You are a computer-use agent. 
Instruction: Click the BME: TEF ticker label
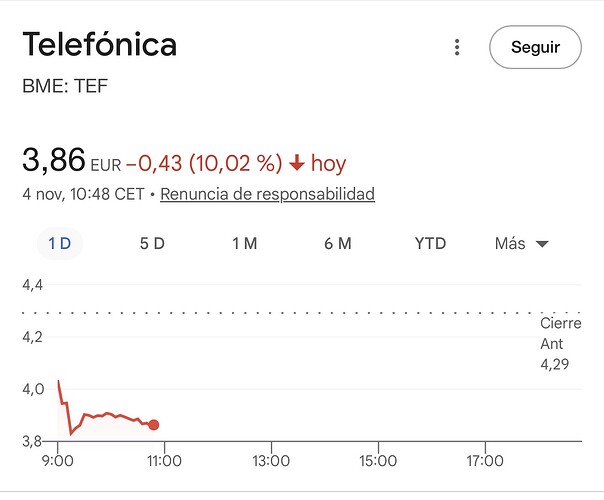pos(65,86)
